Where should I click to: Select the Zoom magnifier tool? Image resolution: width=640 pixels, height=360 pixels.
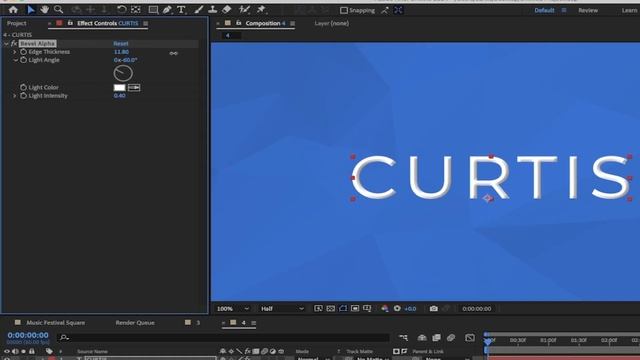coord(58,9)
